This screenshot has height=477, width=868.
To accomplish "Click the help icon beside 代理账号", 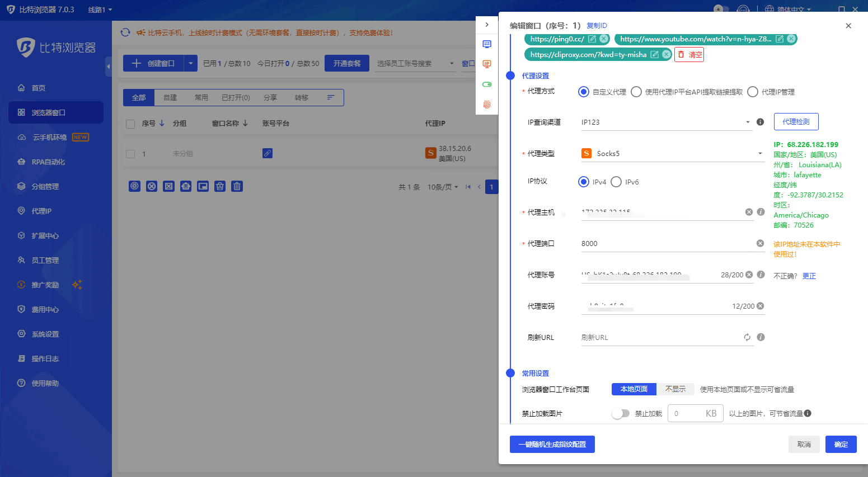I will point(761,275).
